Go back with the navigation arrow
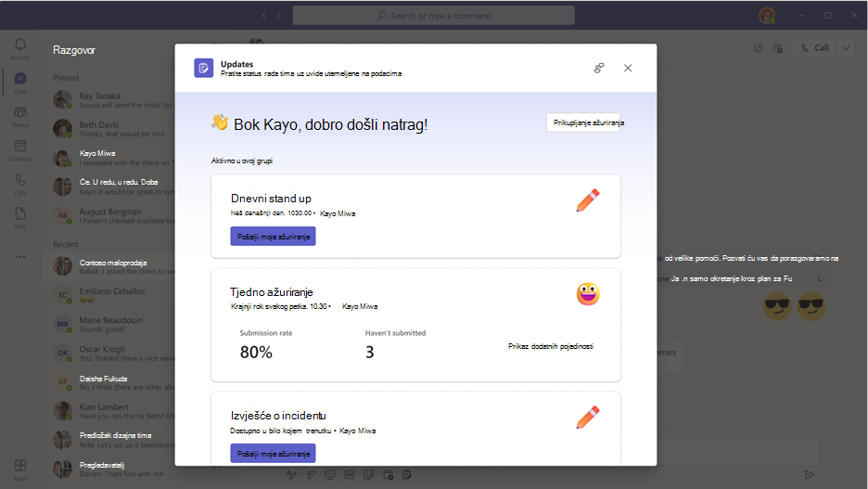Image resolution: width=868 pixels, height=489 pixels. [x=263, y=16]
